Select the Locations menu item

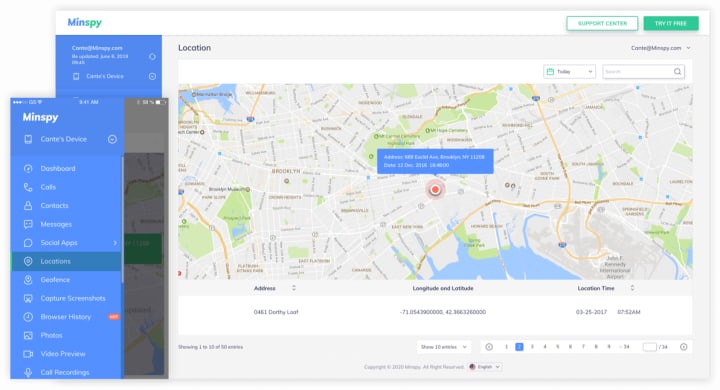[x=66, y=261]
